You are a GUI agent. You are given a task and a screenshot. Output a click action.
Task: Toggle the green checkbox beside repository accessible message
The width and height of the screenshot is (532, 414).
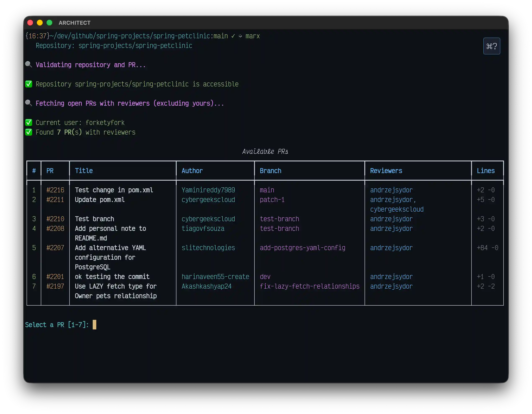28,84
